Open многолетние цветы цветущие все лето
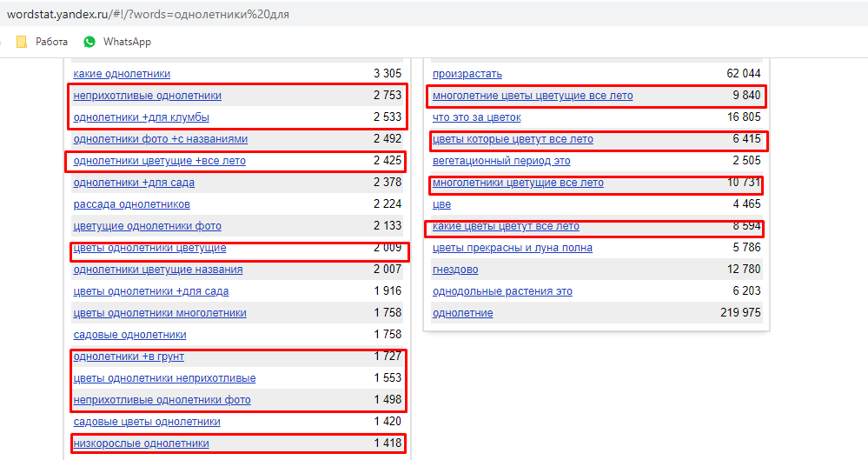Viewport: 868px width, 460px height. point(533,96)
